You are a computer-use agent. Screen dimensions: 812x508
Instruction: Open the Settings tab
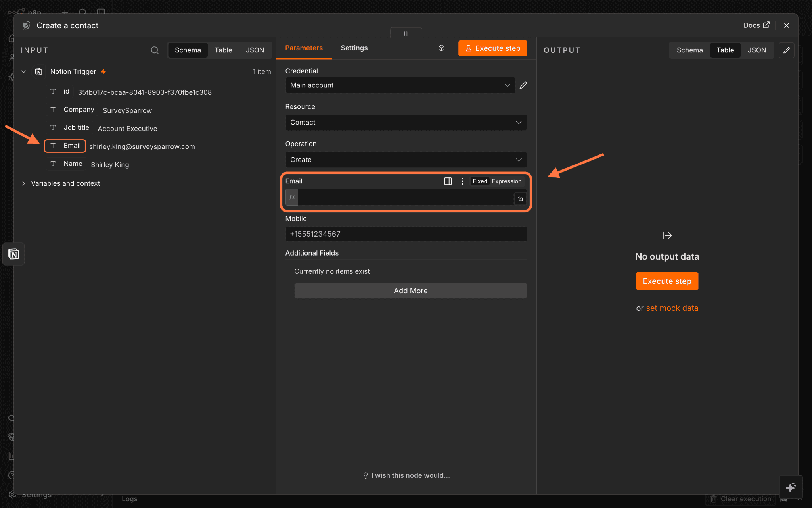tap(354, 48)
